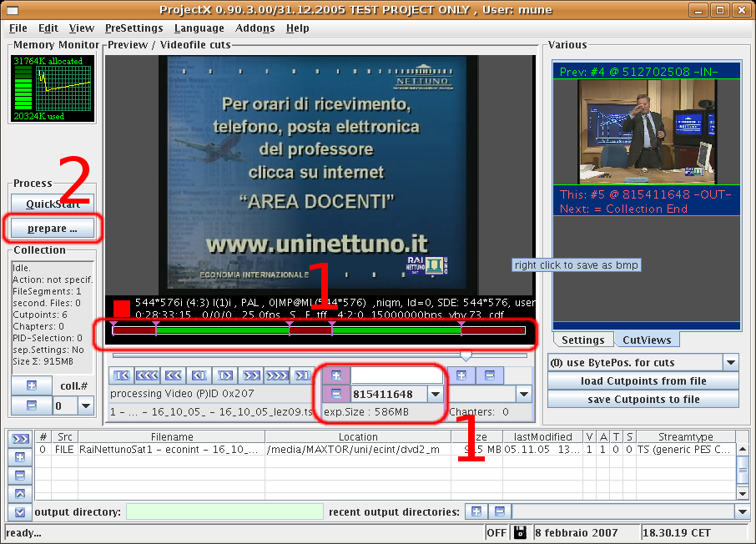Click the double-arrow forward button
The width and height of the screenshot is (756, 544).
pos(251,375)
